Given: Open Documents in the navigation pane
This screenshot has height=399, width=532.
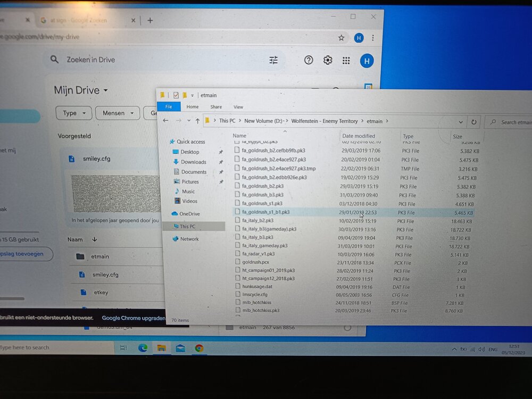Looking at the screenshot, I should pyautogui.click(x=194, y=172).
